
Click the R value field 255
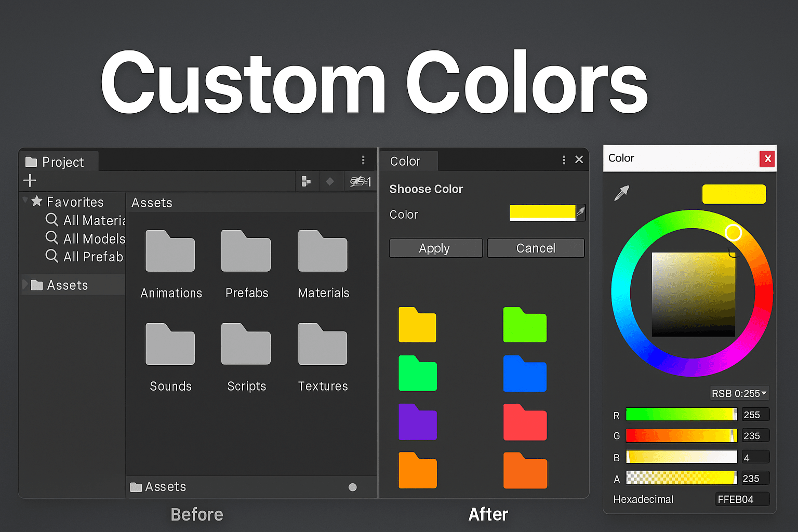click(x=755, y=415)
